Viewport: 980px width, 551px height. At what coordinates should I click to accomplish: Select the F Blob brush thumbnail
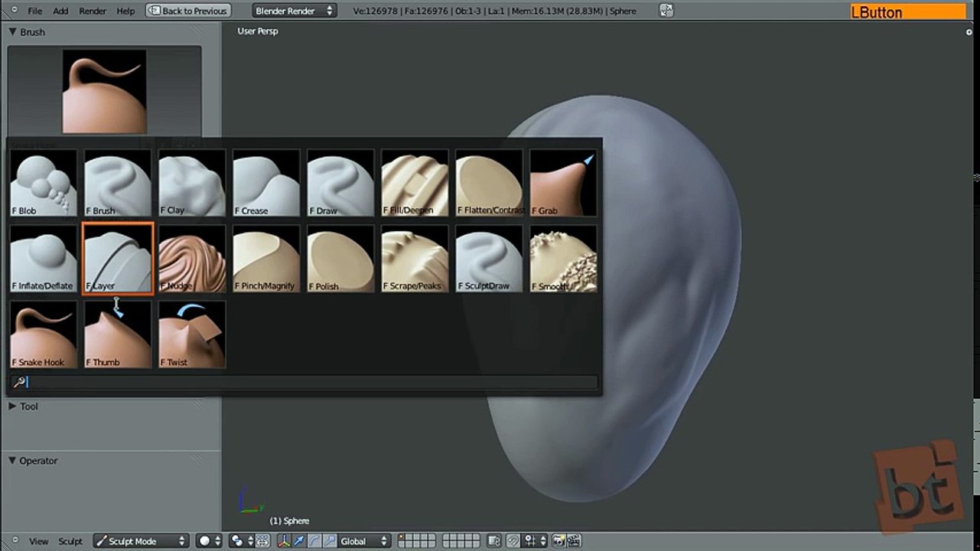coord(44,183)
